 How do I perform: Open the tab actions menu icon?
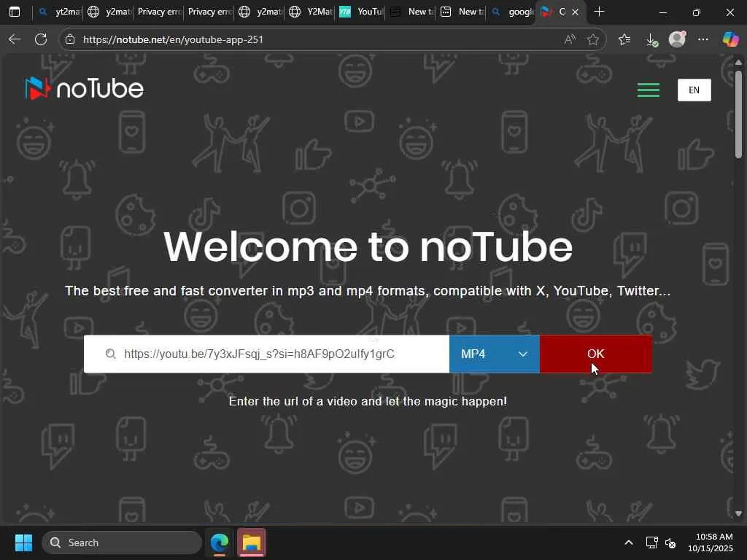point(15,12)
